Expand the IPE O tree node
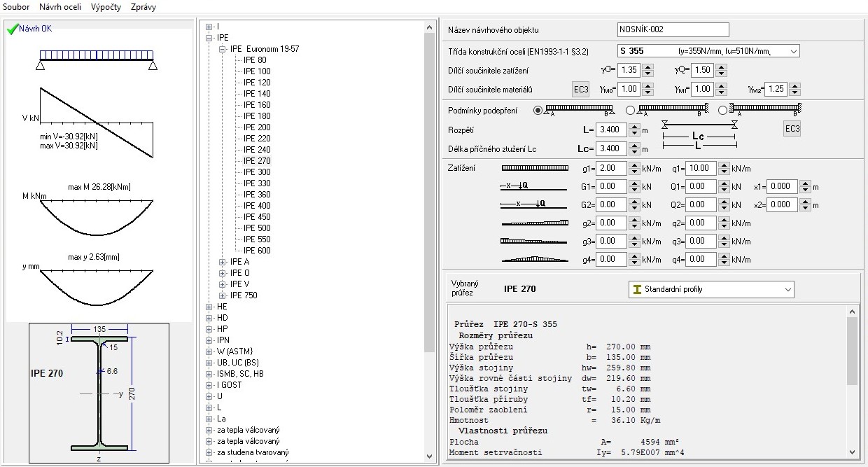Image resolution: width=868 pixels, height=467 pixels. click(222, 273)
